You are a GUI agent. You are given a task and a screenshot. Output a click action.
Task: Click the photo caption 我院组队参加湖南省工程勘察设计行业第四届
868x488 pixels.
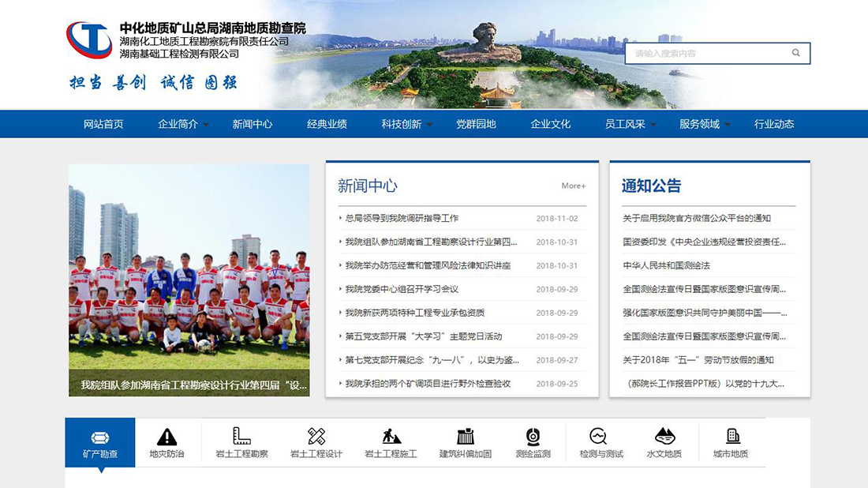[x=194, y=385]
